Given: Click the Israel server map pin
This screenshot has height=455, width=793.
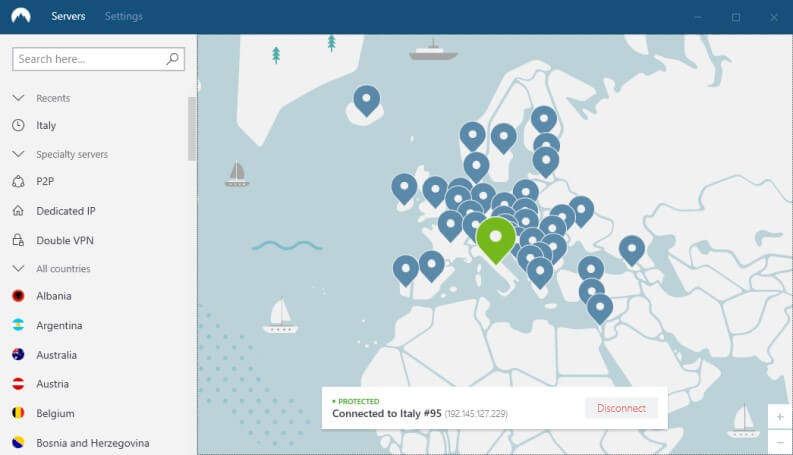Looking at the screenshot, I should click(600, 308).
